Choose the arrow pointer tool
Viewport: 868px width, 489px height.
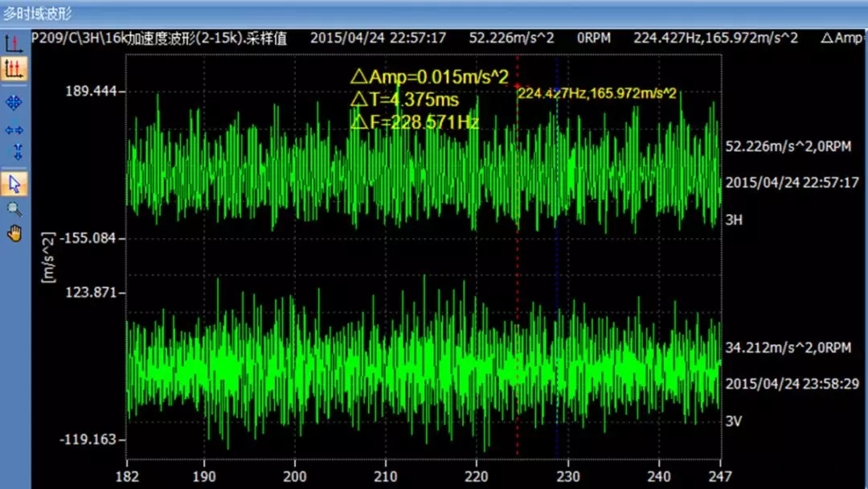[14, 183]
